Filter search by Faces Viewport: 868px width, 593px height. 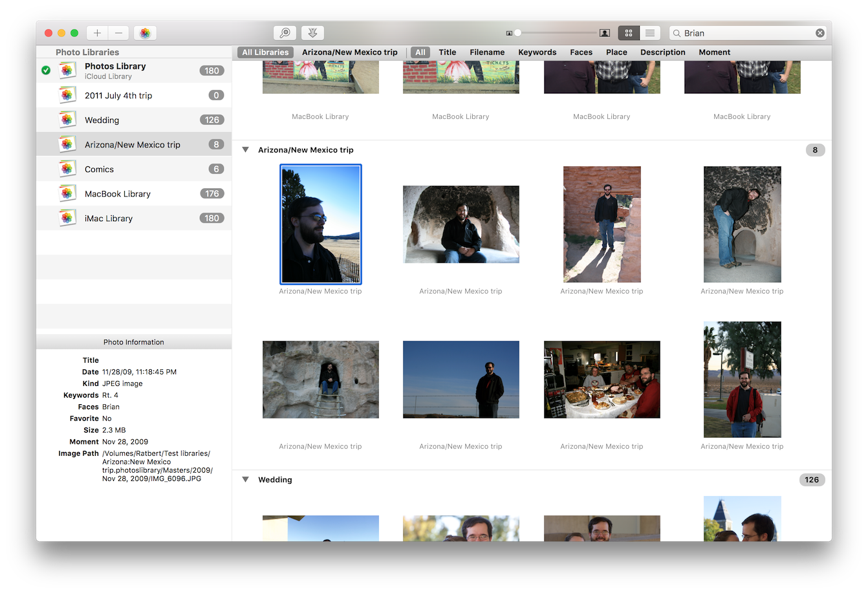point(581,52)
